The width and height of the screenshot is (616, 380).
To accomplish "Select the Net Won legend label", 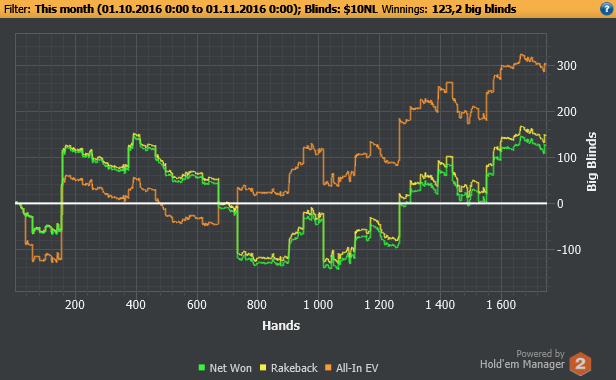I will (230, 368).
